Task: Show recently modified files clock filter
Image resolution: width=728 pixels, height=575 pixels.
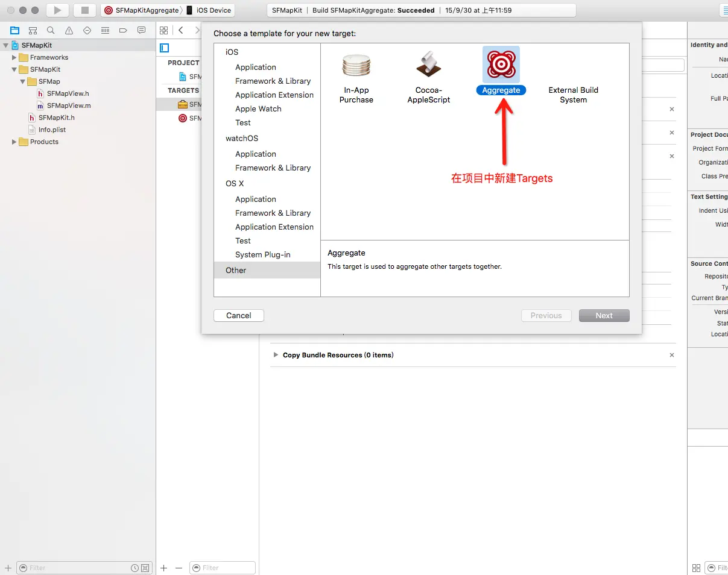Action: (x=135, y=568)
